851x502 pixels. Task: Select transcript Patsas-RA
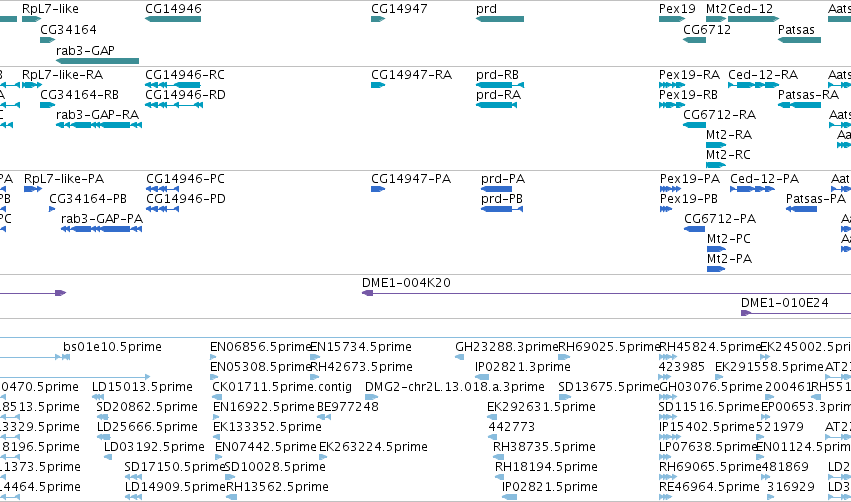click(x=799, y=105)
